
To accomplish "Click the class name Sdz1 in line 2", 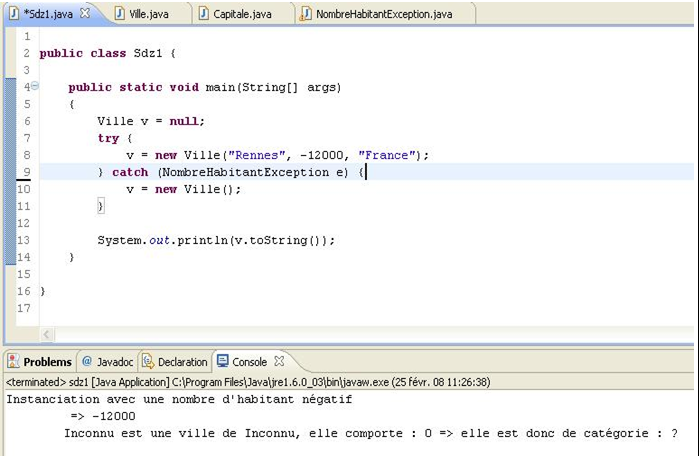I will point(148,53).
